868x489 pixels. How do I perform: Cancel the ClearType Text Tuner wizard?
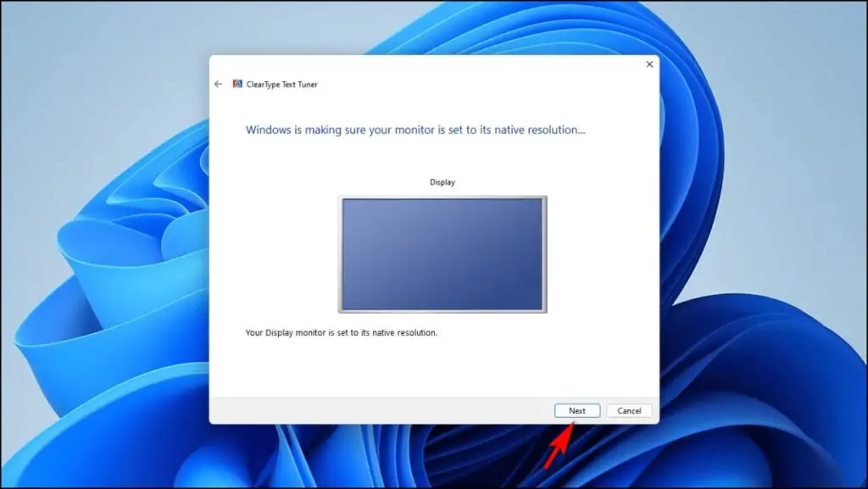629,410
